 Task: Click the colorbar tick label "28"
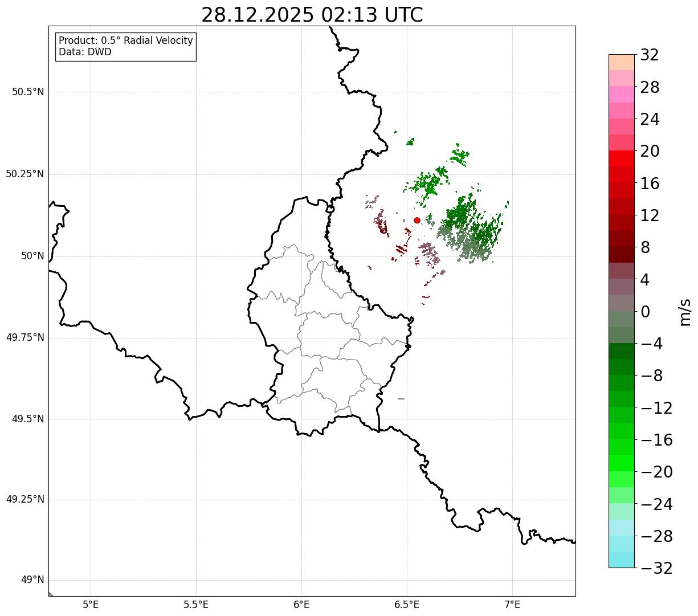[650, 88]
